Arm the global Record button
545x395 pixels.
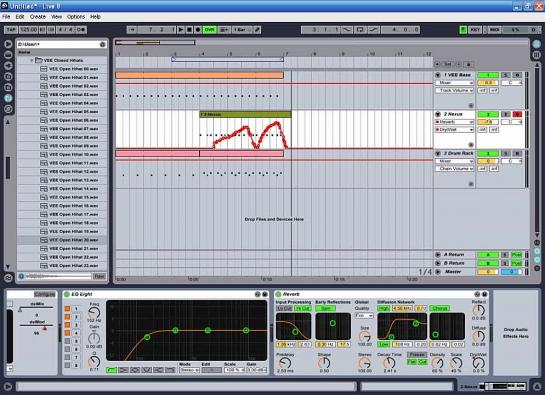pyautogui.click(x=198, y=30)
